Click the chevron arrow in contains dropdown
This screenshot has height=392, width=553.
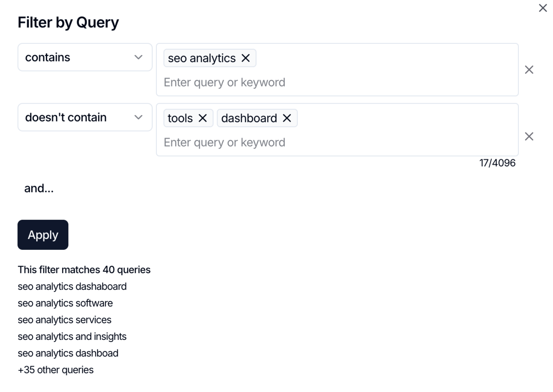point(138,58)
